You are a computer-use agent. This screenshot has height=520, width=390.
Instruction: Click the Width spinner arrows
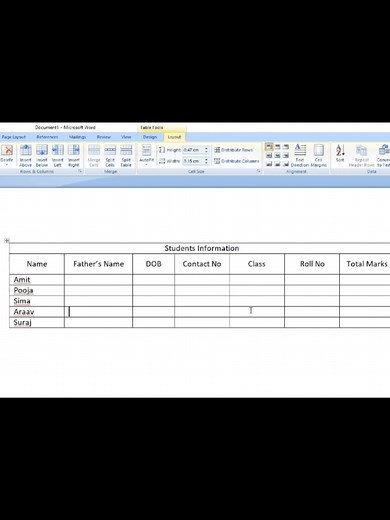point(206,161)
